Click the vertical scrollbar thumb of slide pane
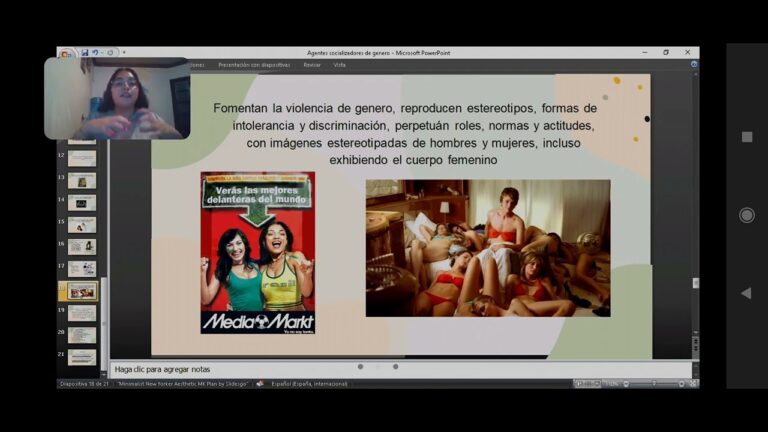The image size is (768, 432). coord(696,283)
